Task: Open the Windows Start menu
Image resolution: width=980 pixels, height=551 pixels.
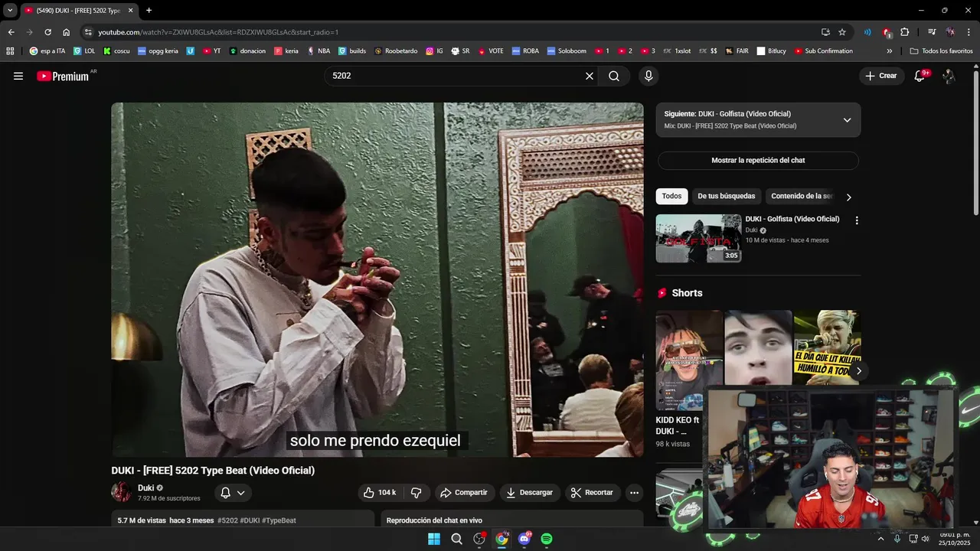Action: click(x=434, y=539)
